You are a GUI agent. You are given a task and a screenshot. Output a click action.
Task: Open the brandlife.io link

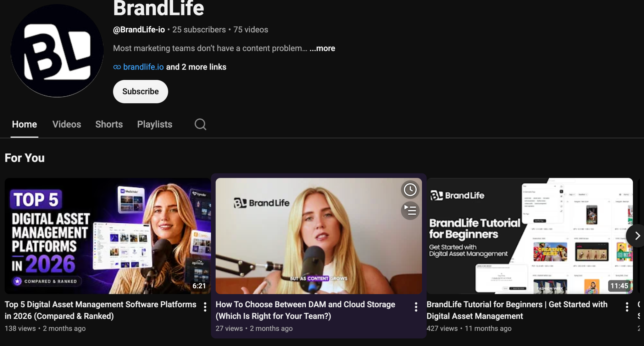[143, 67]
